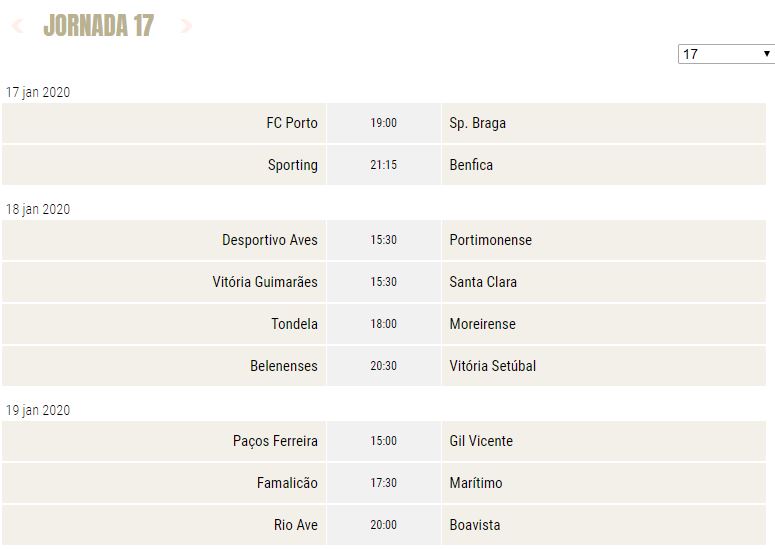775x549 pixels.
Task: Click Santa Clara team name
Action: 483,282
